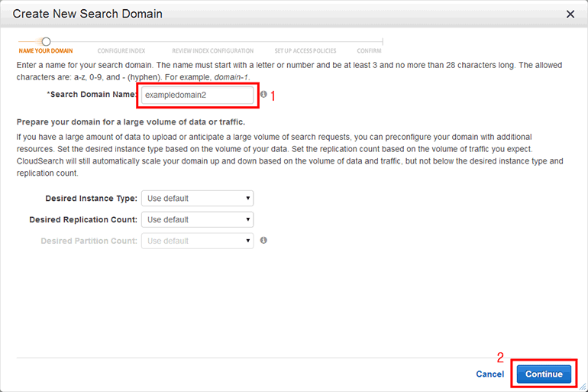Screen dimensions: 588x392
Task: Open the Desired Partition Count dropdown
Action: tap(198, 241)
